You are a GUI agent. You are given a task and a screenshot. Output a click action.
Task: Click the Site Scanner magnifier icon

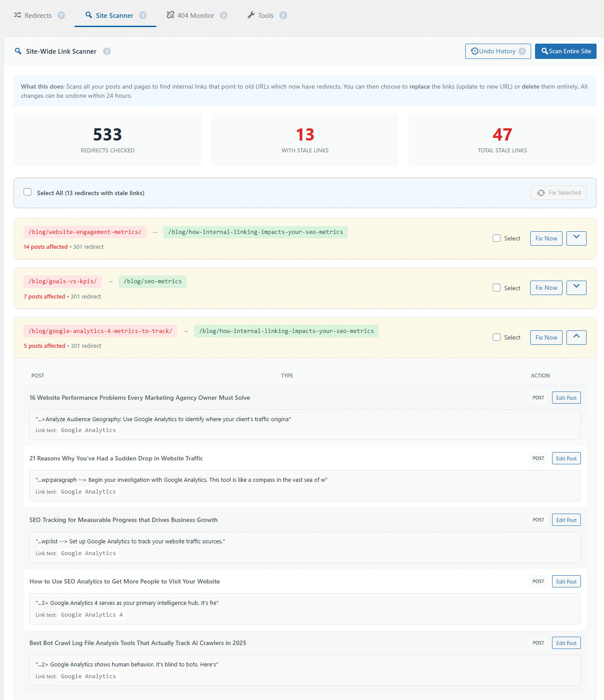89,15
